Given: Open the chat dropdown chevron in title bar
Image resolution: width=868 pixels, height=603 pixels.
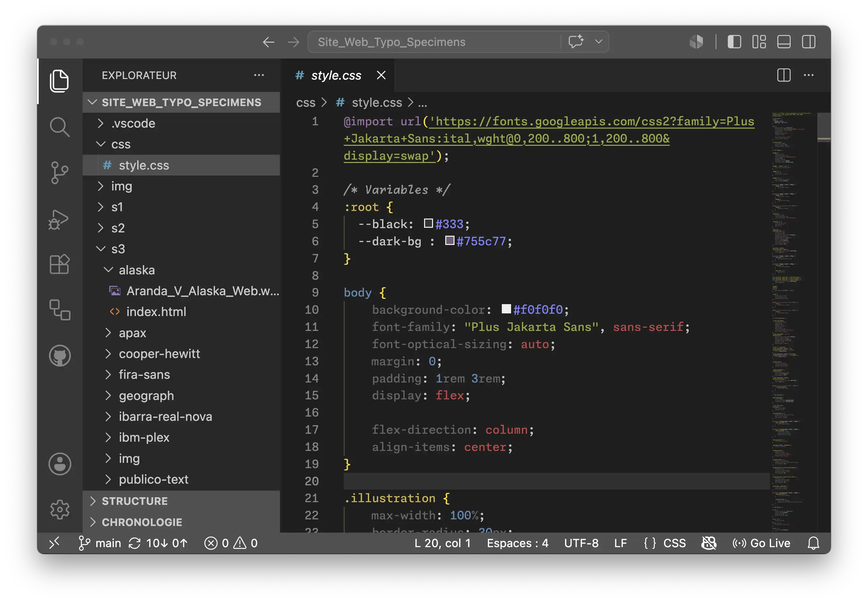Looking at the screenshot, I should [x=598, y=41].
